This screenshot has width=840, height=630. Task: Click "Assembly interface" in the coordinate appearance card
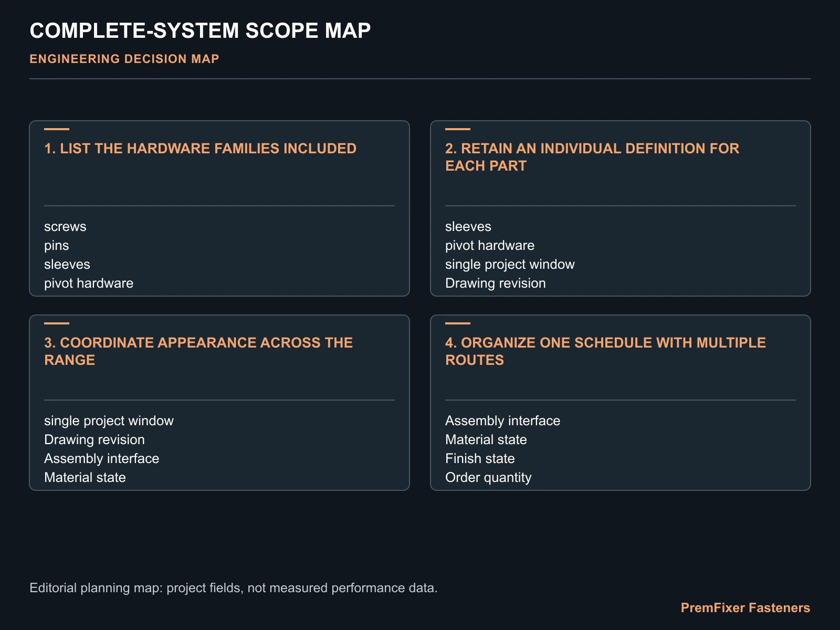click(x=102, y=459)
